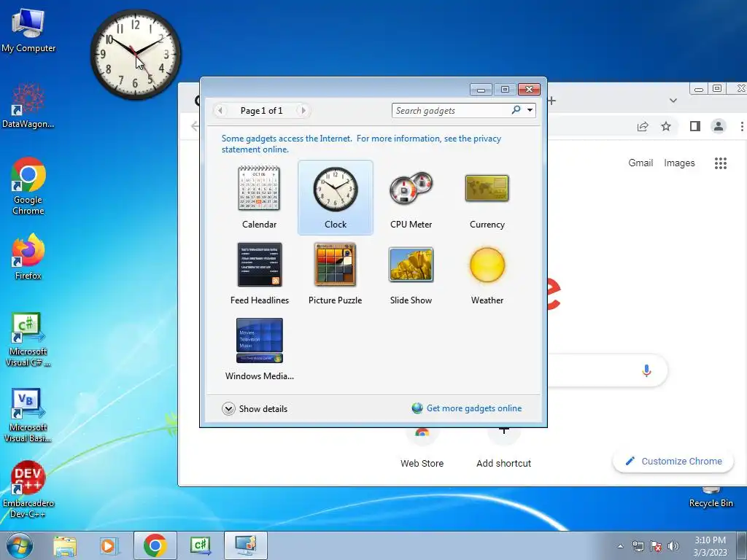Click the search magnifier icon in gadgets
Image resolution: width=747 pixels, height=560 pixels.
(x=516, y=110)
